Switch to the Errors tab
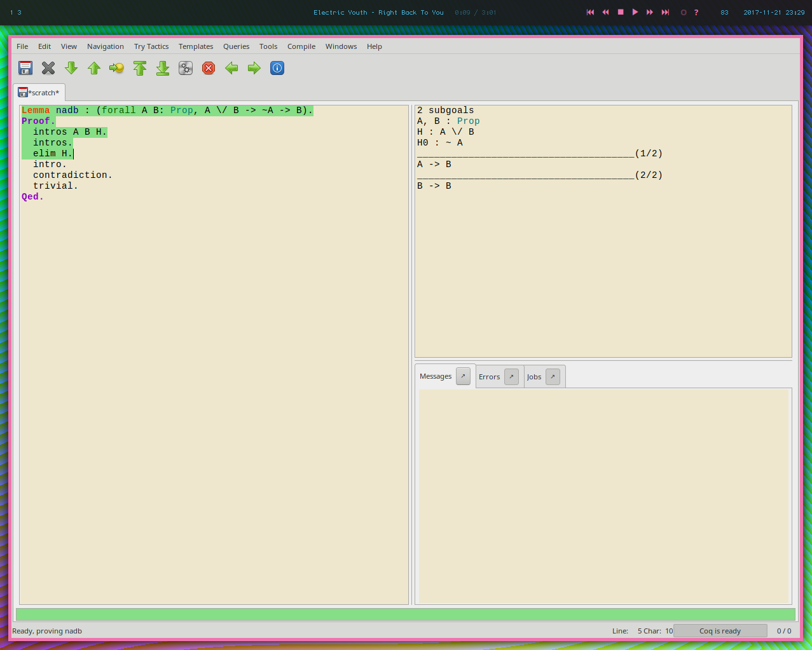The image size is (812, 650). (x=489, y=377)
